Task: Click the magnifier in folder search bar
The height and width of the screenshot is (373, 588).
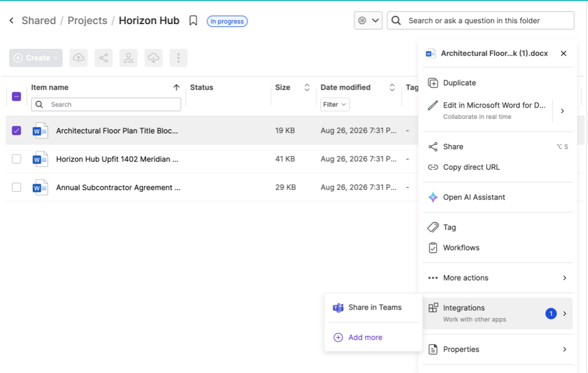Action: pos(396,21)
